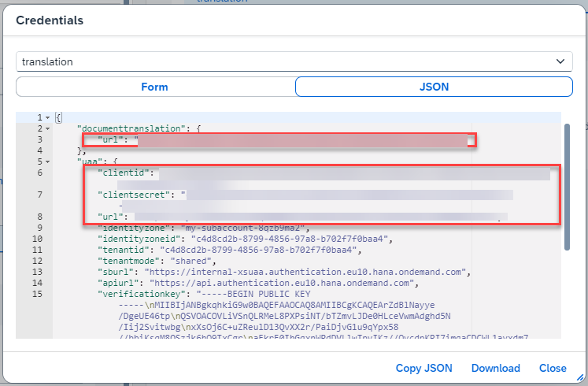588x386 pixels.
Task: Collapse the JSON root fold arrow on line 1
Action: coord(48,118)
